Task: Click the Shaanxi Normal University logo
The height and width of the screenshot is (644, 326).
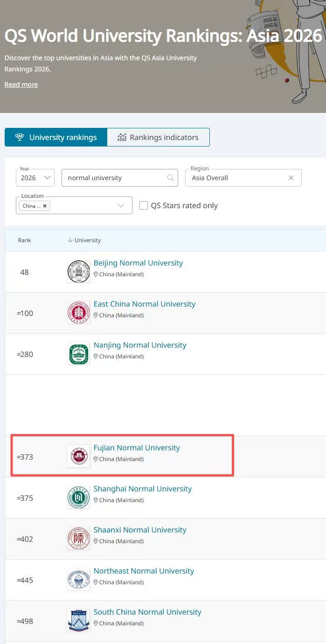Action: 78,538
